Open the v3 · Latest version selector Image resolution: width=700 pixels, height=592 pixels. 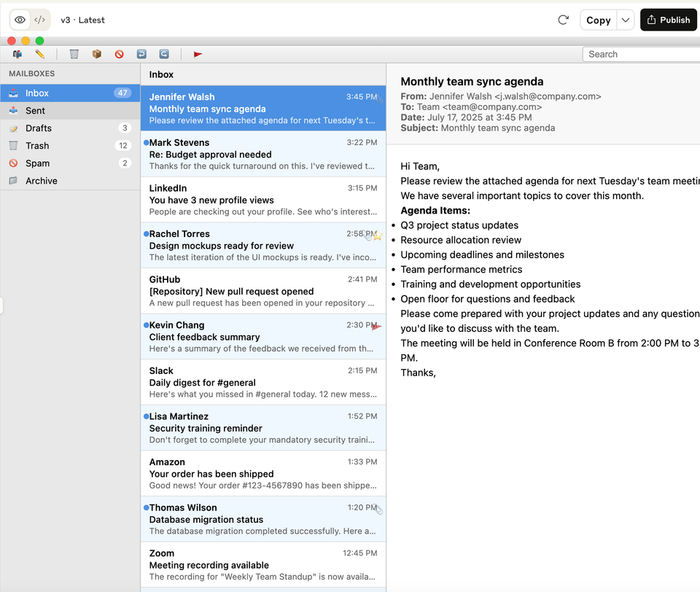coord(82,20)
